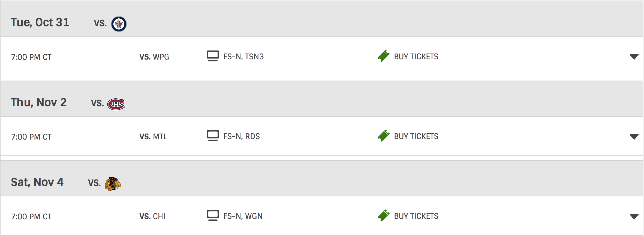Select the VS. WPG matchup text
The width and height of the screenshot is (644, 236).
(154, 57)
